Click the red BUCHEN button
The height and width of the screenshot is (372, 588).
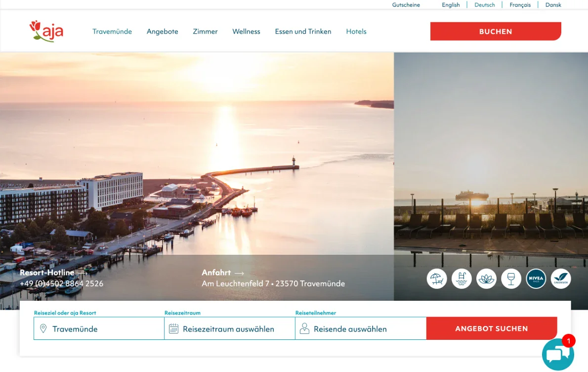[496, 31]
